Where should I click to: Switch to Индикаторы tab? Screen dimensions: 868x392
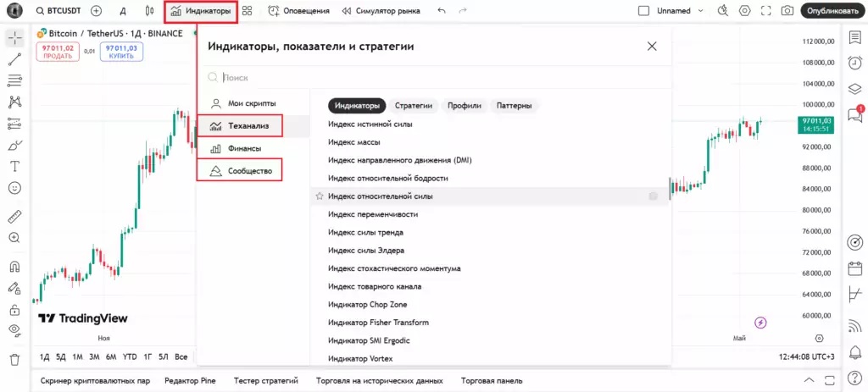click(x=357, y=106)
